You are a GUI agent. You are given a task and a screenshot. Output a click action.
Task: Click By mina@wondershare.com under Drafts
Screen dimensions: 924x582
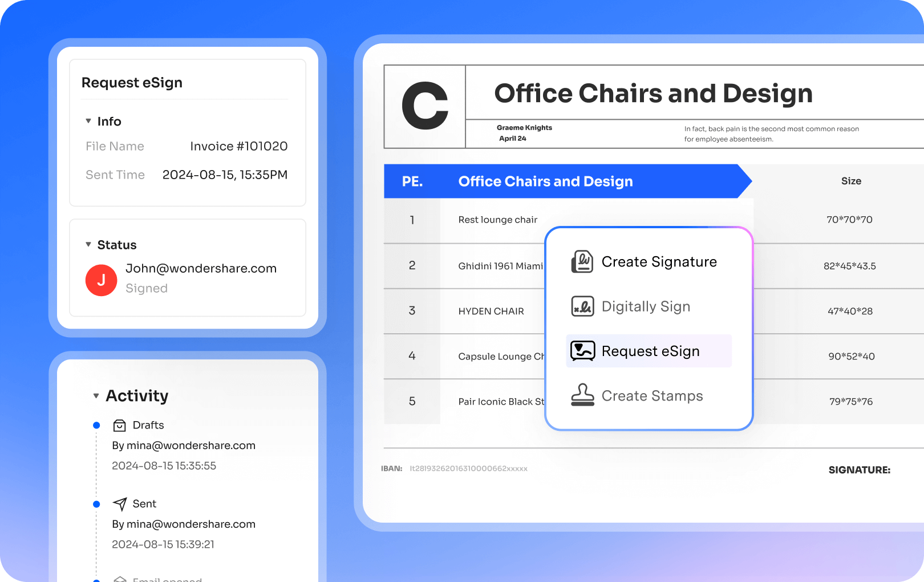point(184,446)
